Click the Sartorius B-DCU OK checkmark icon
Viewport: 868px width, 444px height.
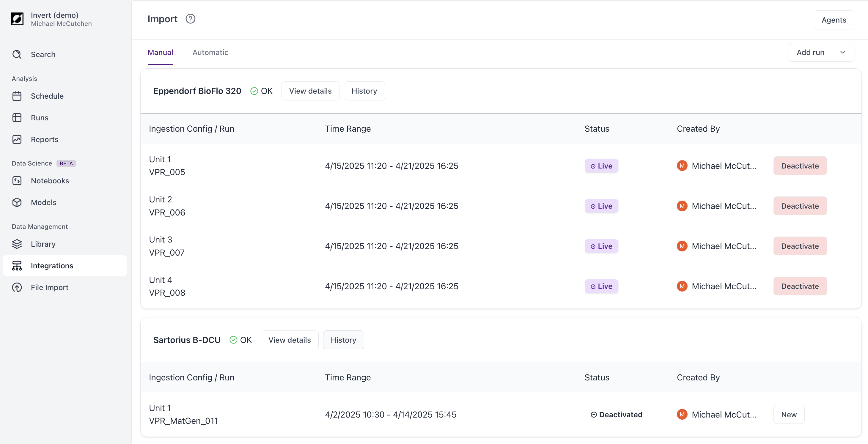(233, 340)
